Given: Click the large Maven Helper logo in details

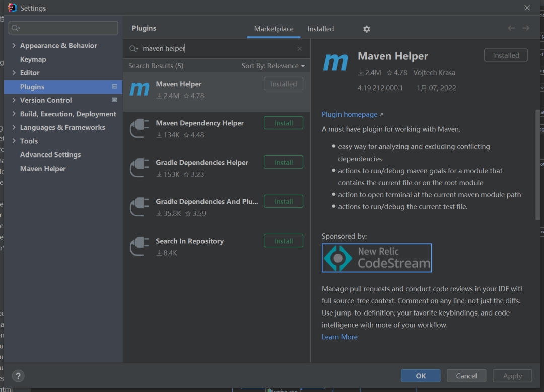Looking at the screenshot, I should [x=335, y=62].
